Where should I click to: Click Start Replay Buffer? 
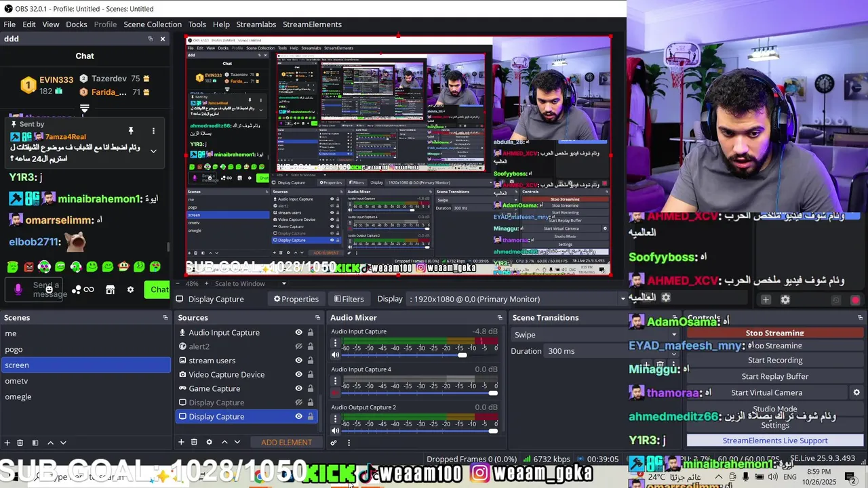(775, 376)
